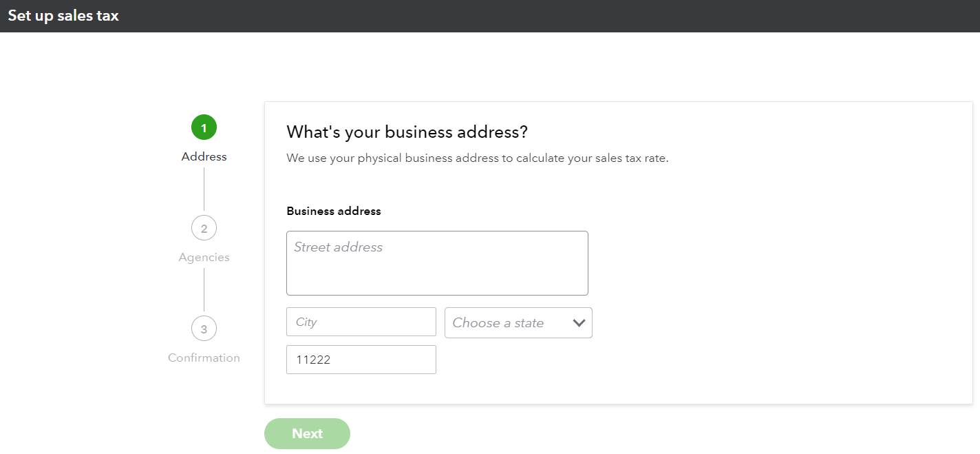Click into the City field
The image size is (980, 454).
(361, 322)
